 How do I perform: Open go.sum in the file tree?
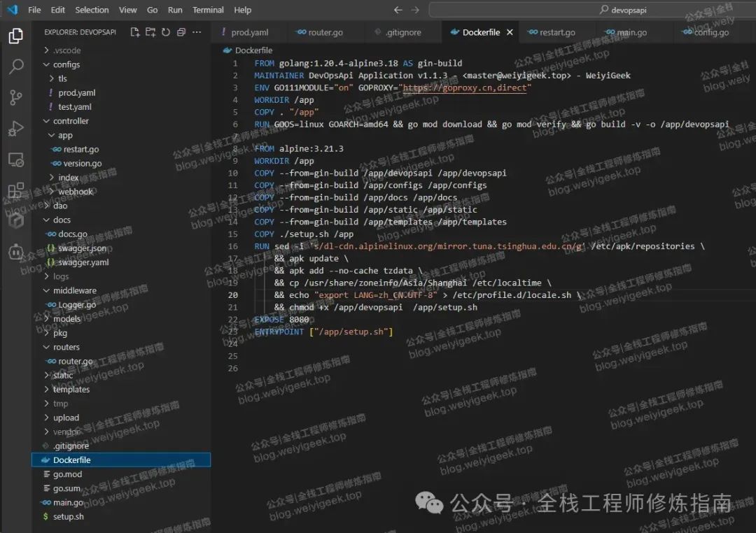(121, 488)
